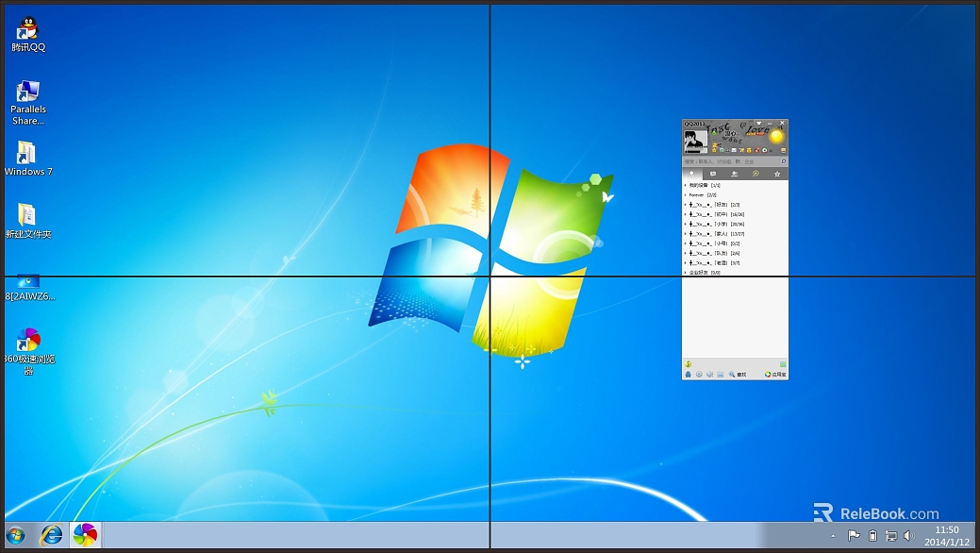Open the 360 browser taskbar button
This screenshot has height=553, width=980.
click(85, 535)
